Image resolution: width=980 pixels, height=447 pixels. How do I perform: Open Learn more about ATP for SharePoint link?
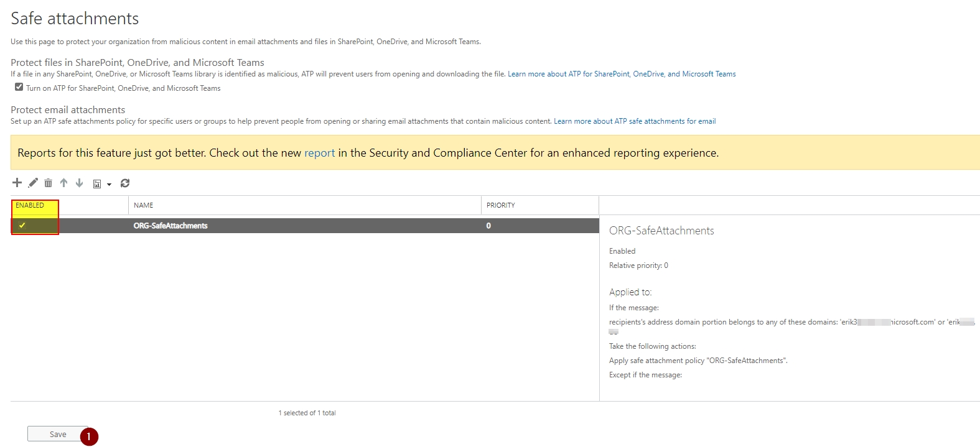click(x=621, y=74)
